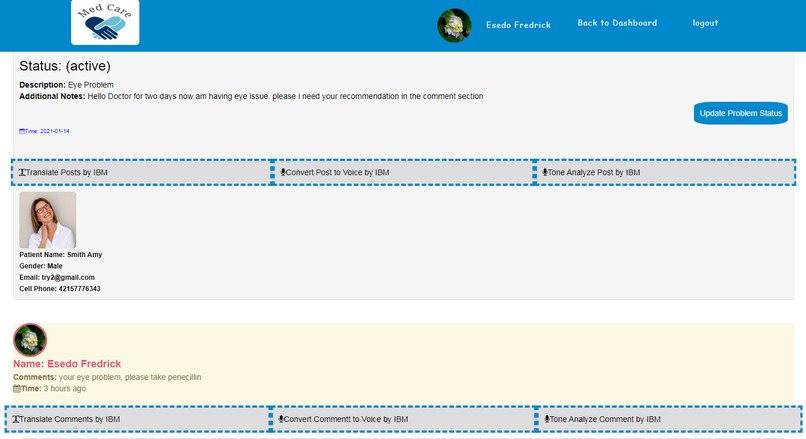Select Translate Posts by IBM

point(142,172)
